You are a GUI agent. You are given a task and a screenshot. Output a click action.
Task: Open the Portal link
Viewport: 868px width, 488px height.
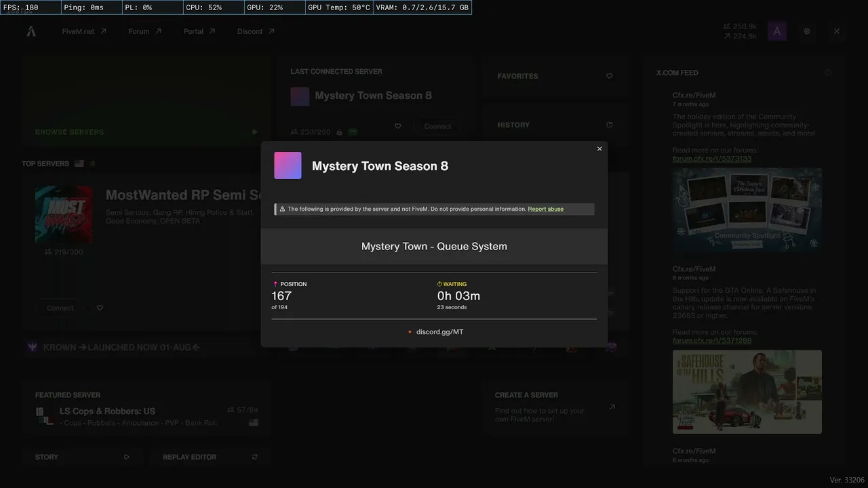(199, 31)
